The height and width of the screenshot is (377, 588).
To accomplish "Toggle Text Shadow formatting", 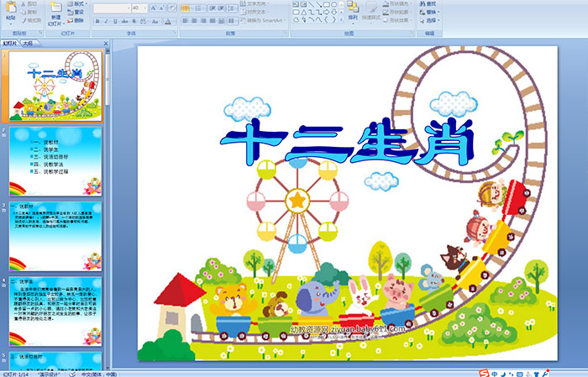I will 134,21.
